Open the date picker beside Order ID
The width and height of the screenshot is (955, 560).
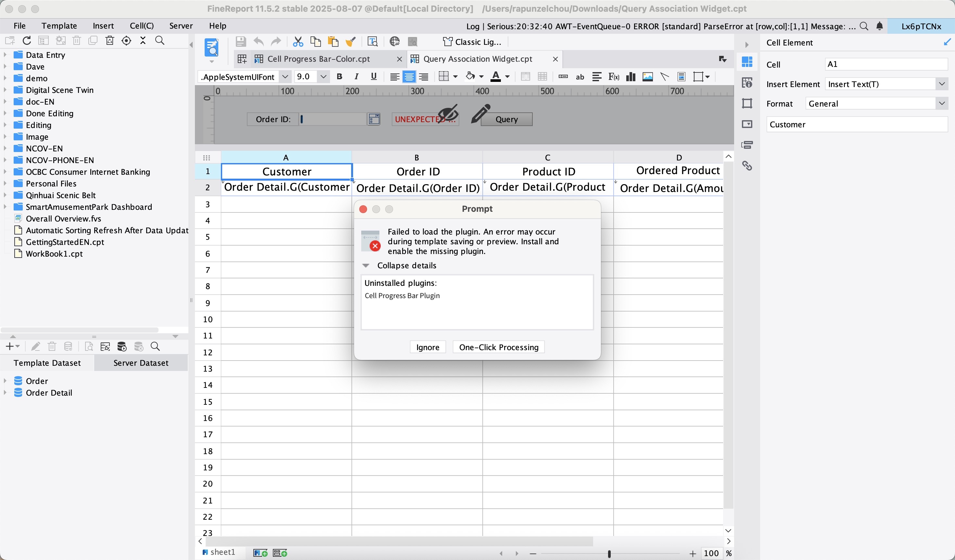point(374,119)
